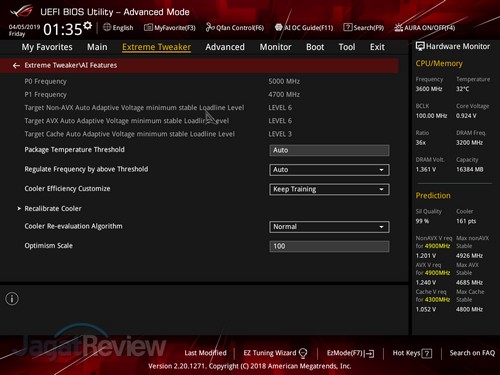Open Qfan Control(F6) fan icon

pos(210,27)
